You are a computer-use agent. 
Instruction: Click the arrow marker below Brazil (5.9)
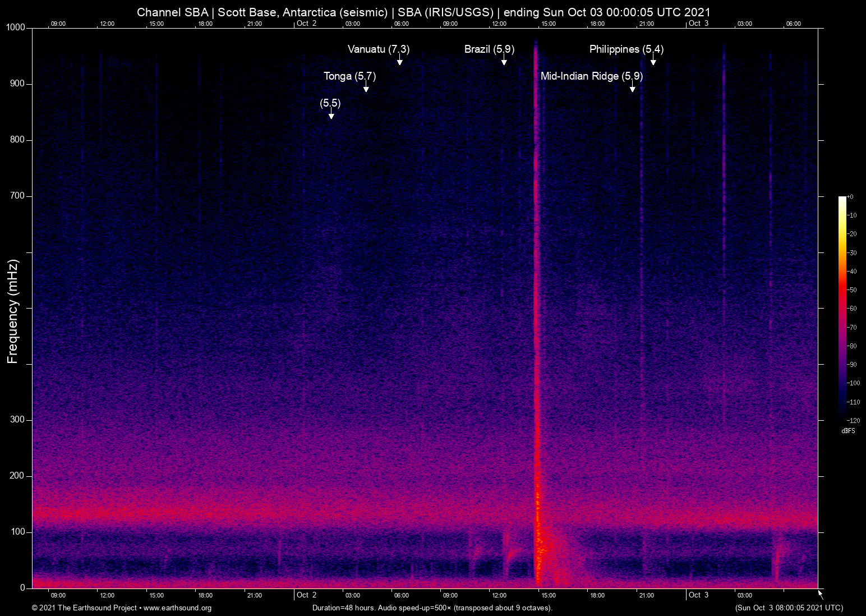504,61
